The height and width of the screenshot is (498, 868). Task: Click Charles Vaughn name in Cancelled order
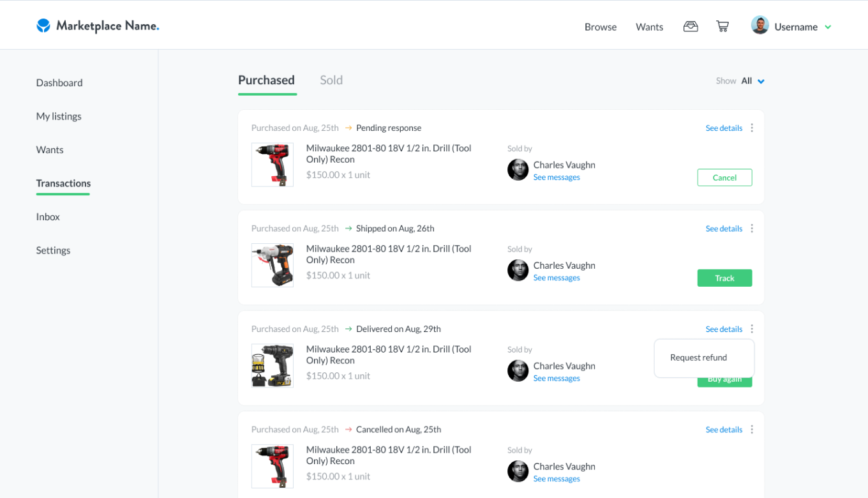[564, 466]
